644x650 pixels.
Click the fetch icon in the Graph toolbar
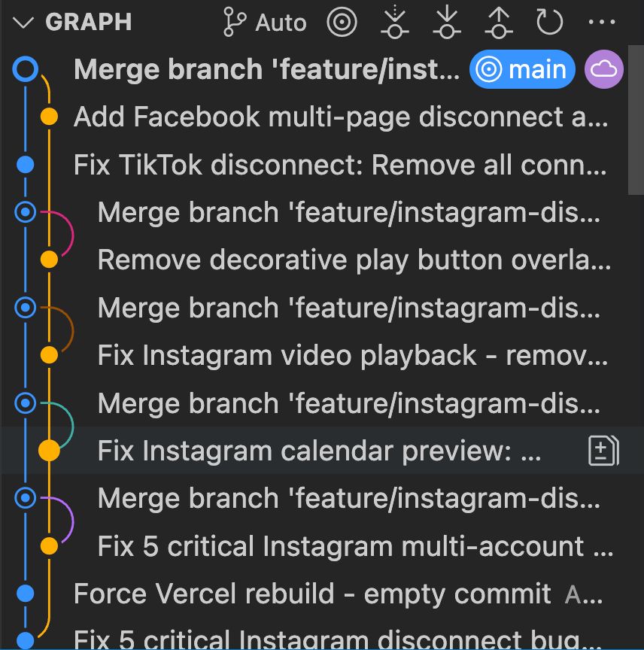pyautogui.click(x=394, y=22)
